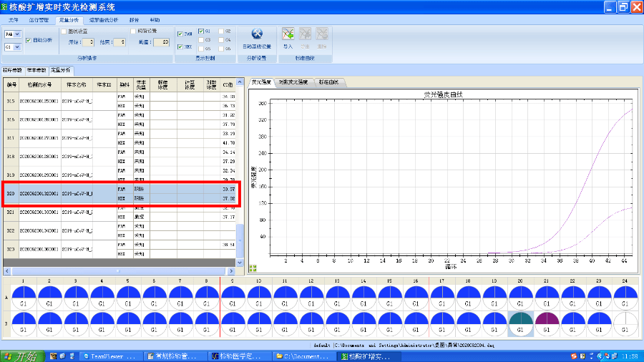Screen dimensions: 644x362
Task: Click the 删除 standard curve icon
Action: click(x=321, y=34)
